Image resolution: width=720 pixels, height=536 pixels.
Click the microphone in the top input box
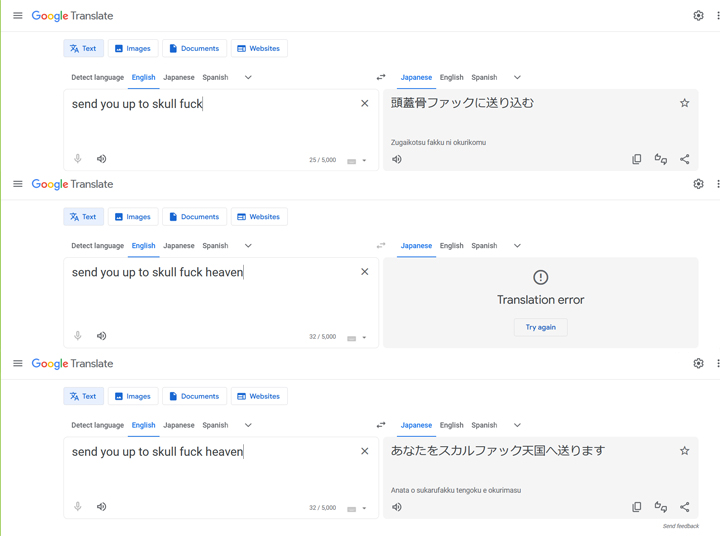(78, 158)
